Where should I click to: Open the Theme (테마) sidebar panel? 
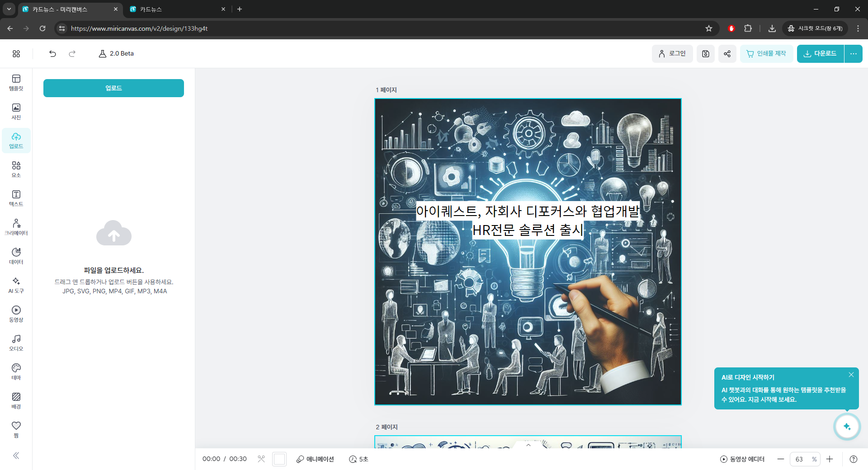pos(16,372)
